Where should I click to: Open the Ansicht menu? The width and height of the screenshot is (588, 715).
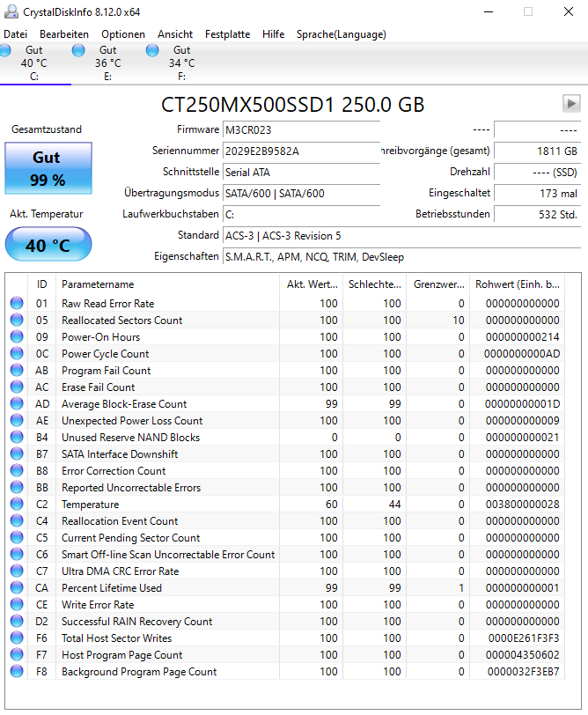pos(175,34)
